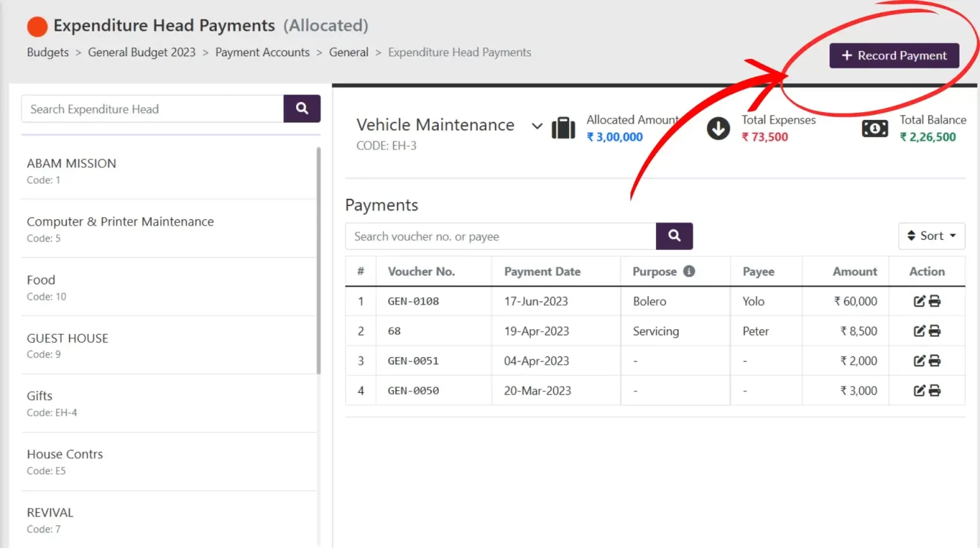
Task: Select House Contrs expenditure head
Action: tap(169, 462)
